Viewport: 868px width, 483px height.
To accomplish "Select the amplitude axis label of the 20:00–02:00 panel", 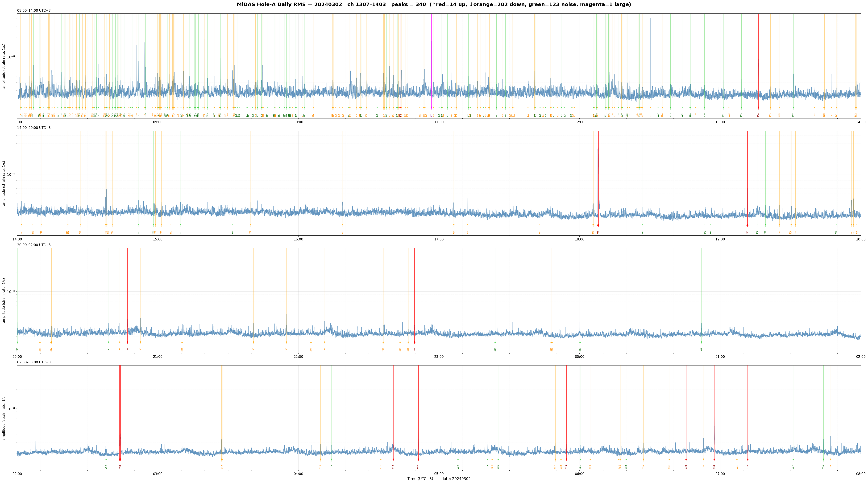I will click(x=4, y=300).
